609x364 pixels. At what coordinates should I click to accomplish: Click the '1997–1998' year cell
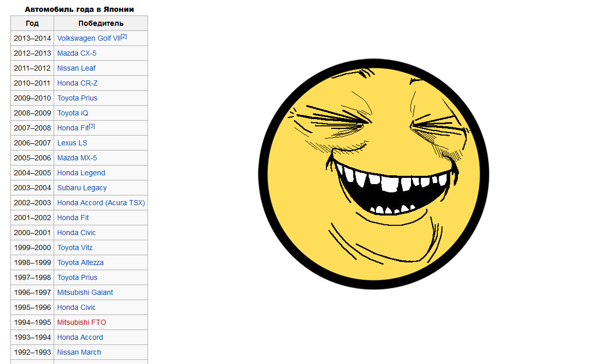[32, 278]
